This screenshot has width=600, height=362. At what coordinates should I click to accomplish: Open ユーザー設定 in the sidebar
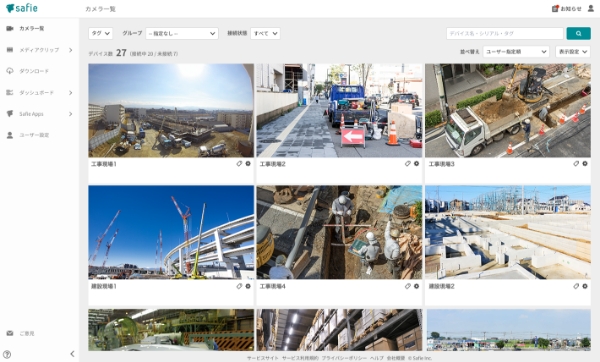(34, 135)
